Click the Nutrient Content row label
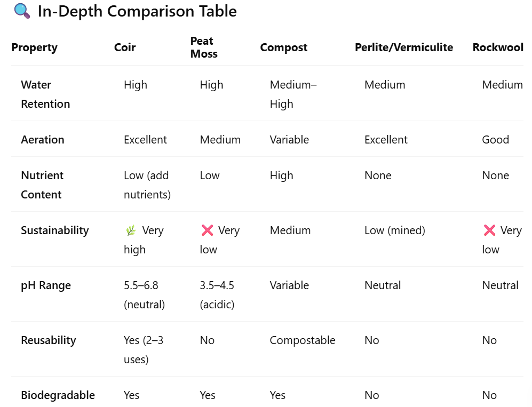The image size is (532, 407). click(x=42, y=185)
